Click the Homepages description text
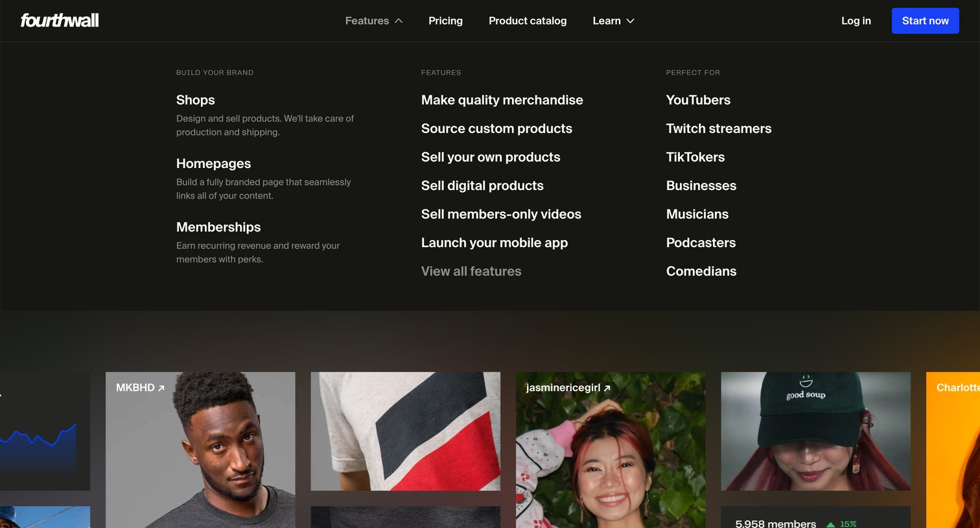This screenshot has width=980, height=528. click(263, 189)
